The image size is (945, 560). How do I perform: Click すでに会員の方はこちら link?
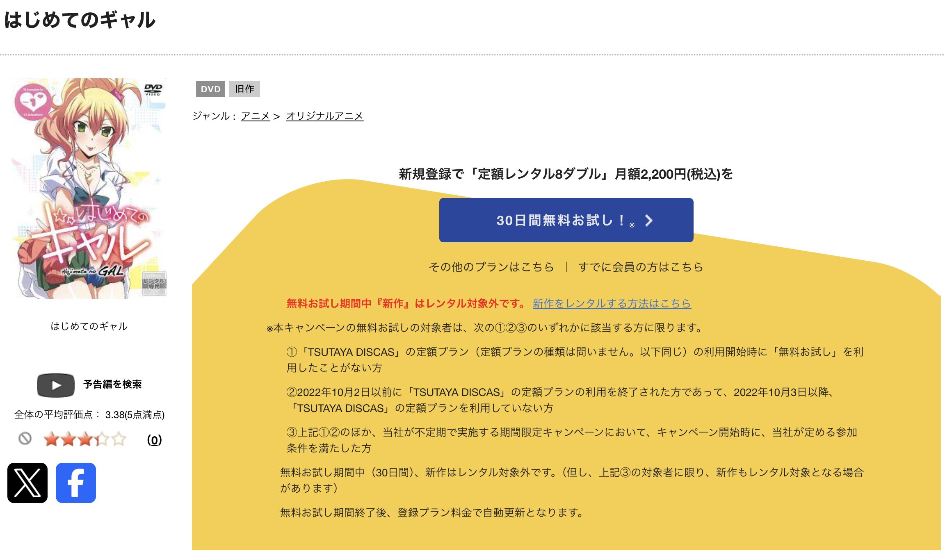click(641, 267)
